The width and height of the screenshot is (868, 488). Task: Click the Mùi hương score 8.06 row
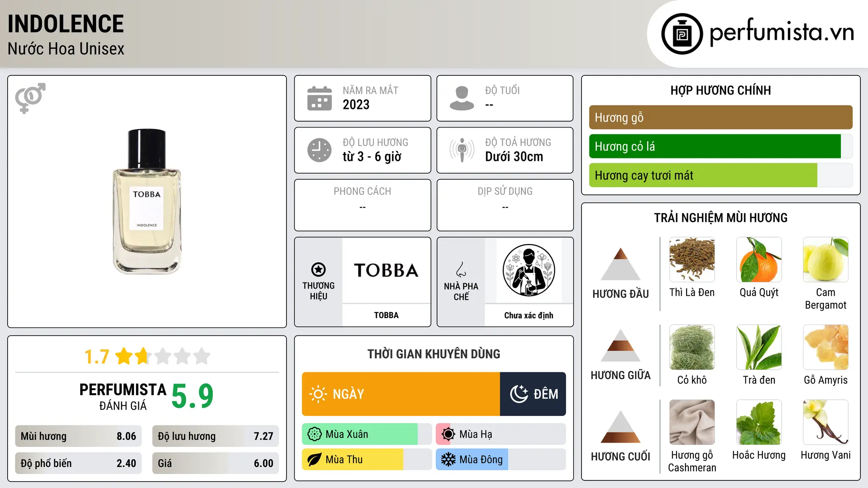pos(78,436)
